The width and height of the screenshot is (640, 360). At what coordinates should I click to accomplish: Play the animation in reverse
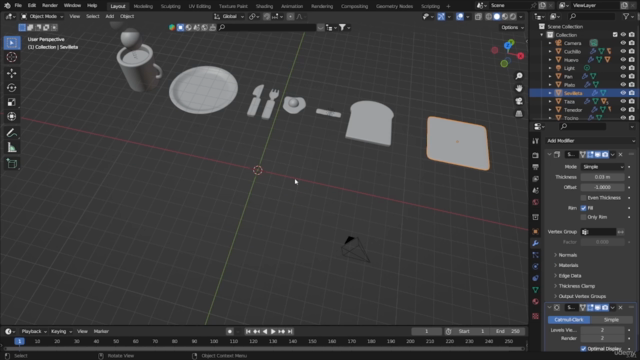coord(265,331)
